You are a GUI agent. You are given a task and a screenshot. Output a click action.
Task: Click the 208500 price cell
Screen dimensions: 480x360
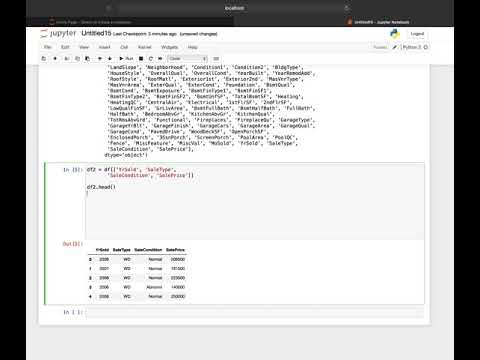tap(178, 259)
